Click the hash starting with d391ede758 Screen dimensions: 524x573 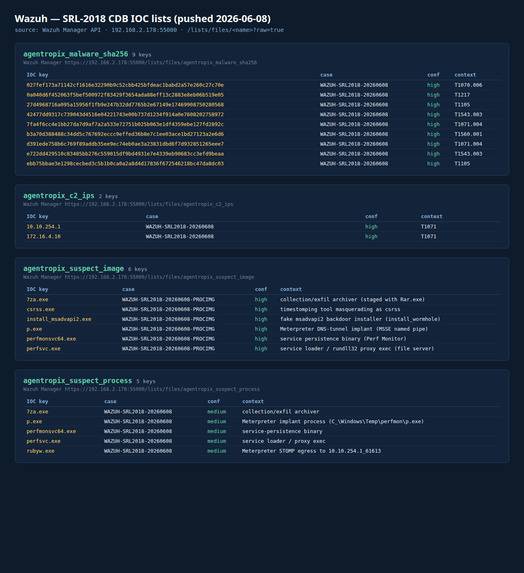click(x=125, y=144)
